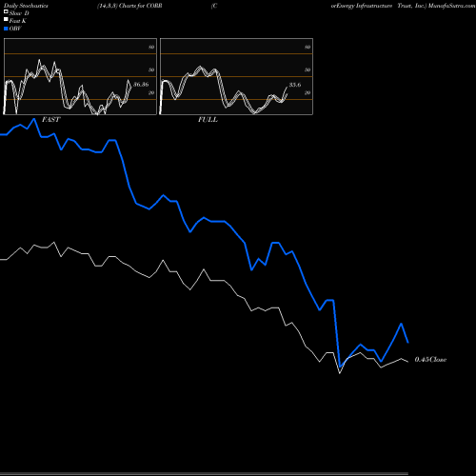Click the blue OBV legend swatch
The height and width of the screenshot is (476, 476).
6,29
